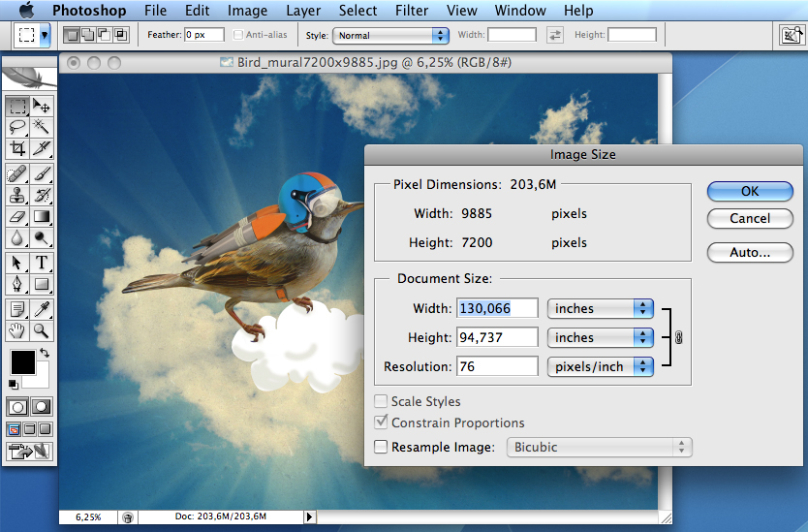
Task: Select the Hand tool
Action: tap(17, 330)
